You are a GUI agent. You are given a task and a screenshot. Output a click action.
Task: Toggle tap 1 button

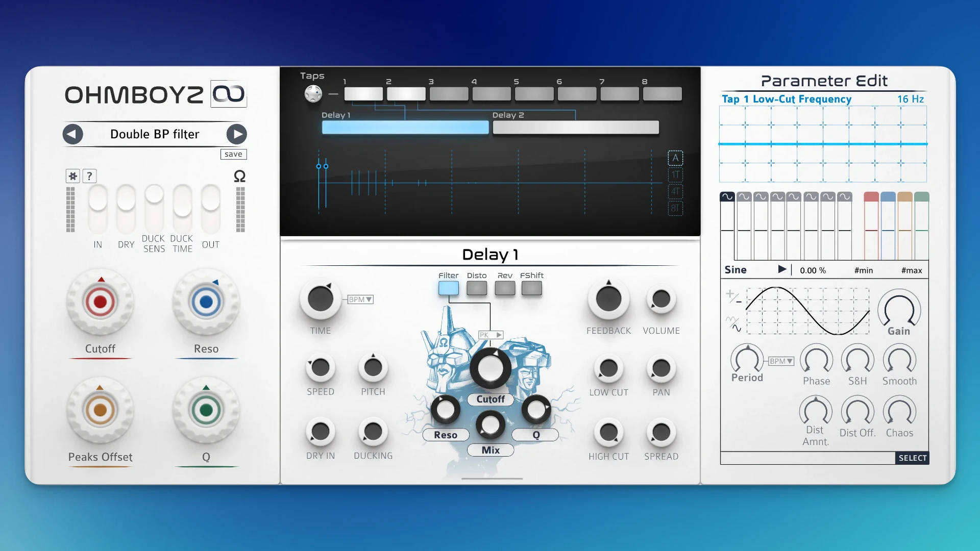pyautogui.click(x=363, y=94)
